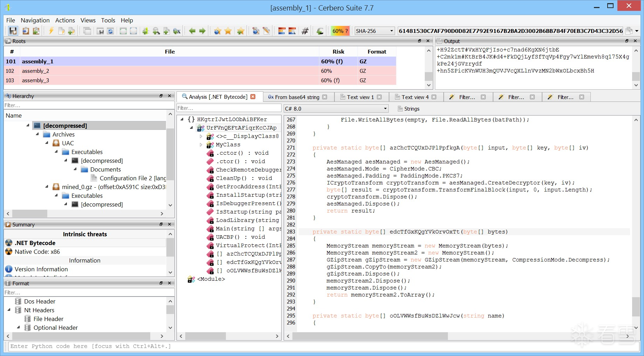Screen dimensions: 644x356
Task: Collapse the Nt Headers tree node
Action: pyautogui.click(x=9, y=310)
